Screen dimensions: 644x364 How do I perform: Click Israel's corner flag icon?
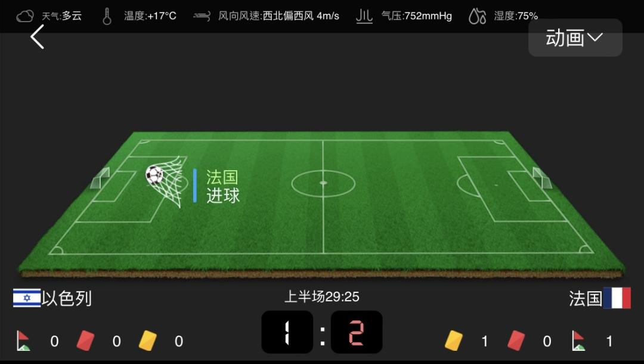click(23, 341)
